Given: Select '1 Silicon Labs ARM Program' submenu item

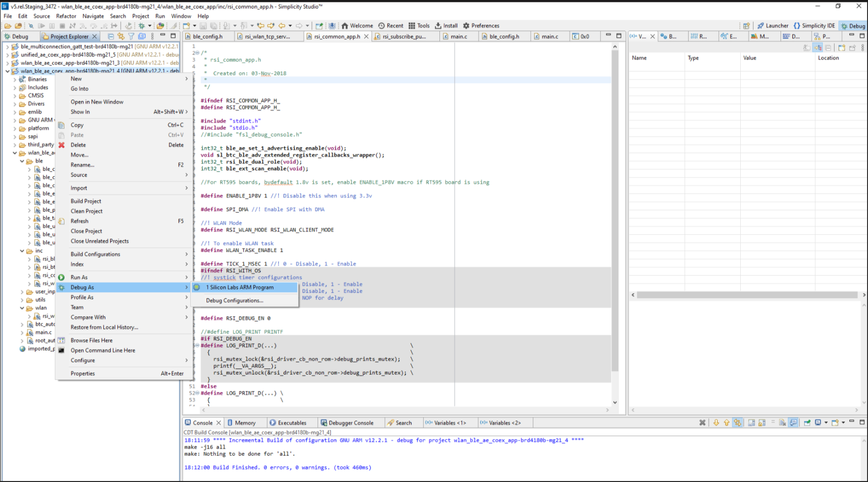Looking at the screenshot, I should click(x=239, y=287).
